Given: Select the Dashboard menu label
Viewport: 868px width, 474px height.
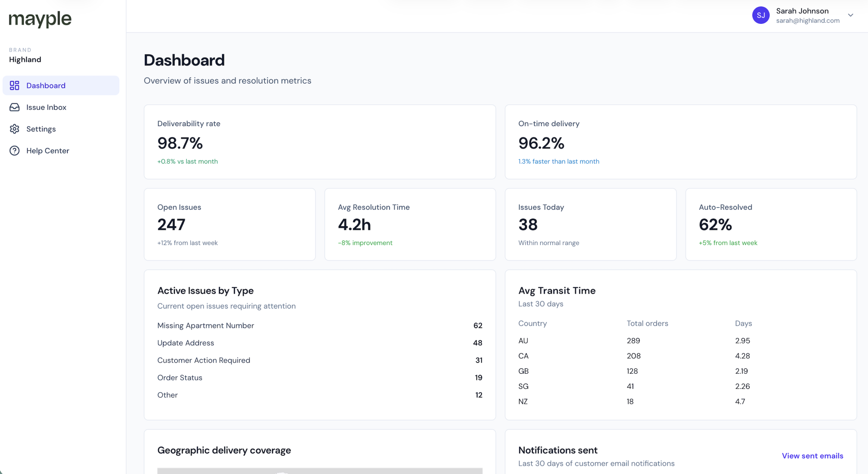Looking at the screenshot, I should tap(46, 85).
